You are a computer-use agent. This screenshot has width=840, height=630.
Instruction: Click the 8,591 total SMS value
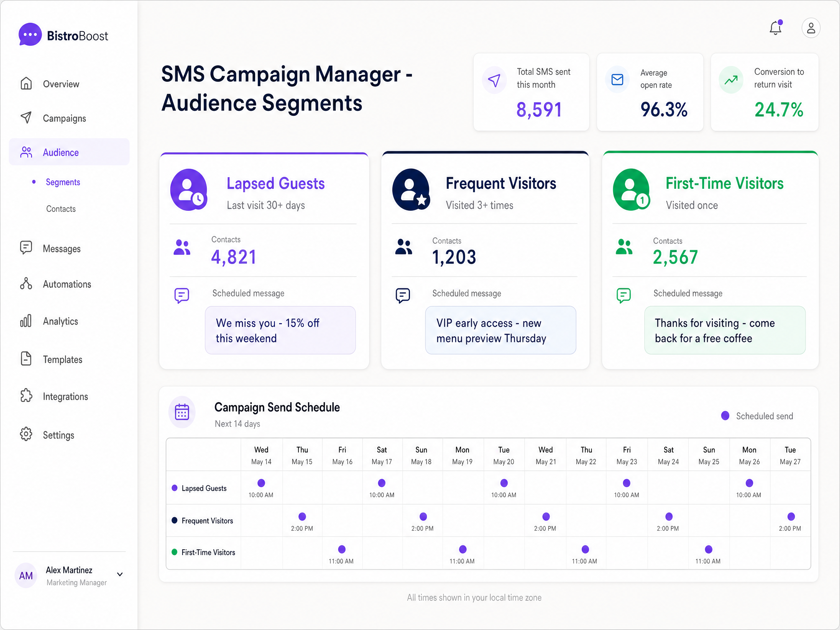click(x=539, y=110)
